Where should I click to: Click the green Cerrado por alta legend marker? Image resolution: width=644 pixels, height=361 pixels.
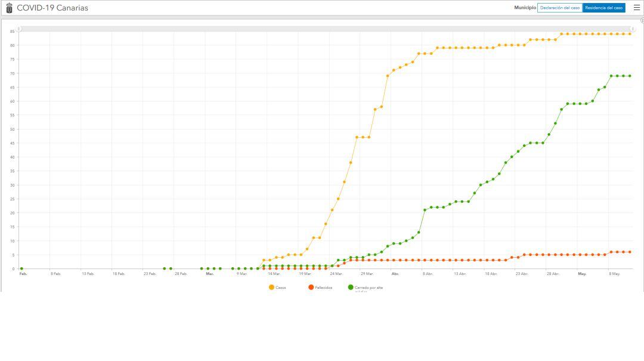(350, 288)
